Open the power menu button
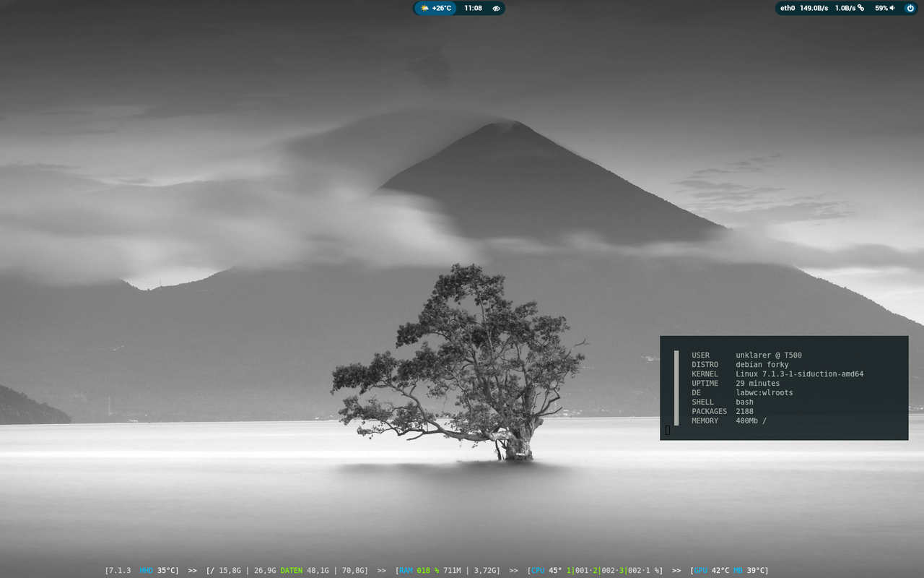 point(910,8)
